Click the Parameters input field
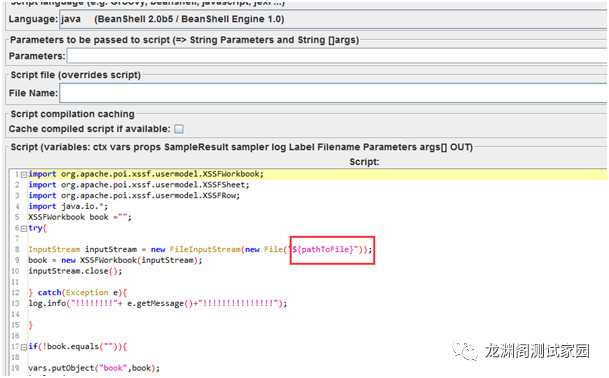 point(337,56)
